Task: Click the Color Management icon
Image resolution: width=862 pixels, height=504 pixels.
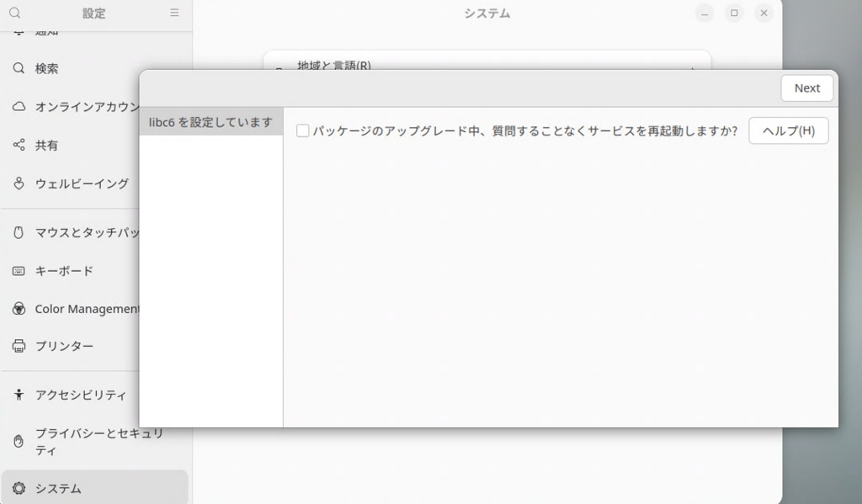Action: coord(19,309)
